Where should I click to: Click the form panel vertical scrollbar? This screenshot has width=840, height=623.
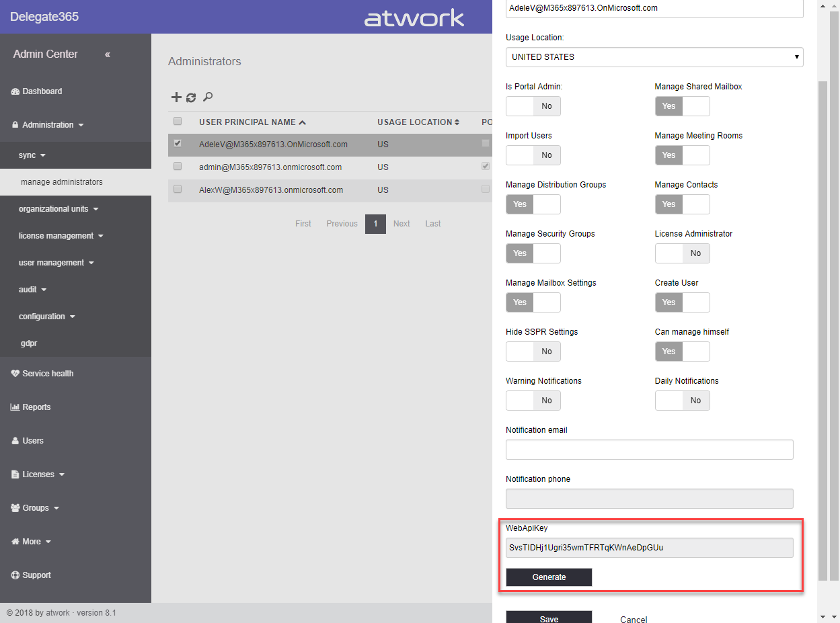[x=823, y=329]
